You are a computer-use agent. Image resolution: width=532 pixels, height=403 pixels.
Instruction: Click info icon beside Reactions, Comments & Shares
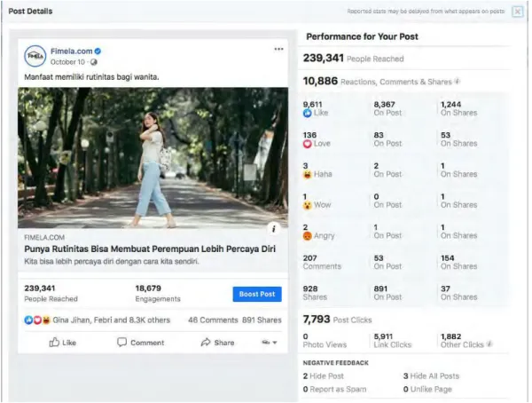point(458,81)
